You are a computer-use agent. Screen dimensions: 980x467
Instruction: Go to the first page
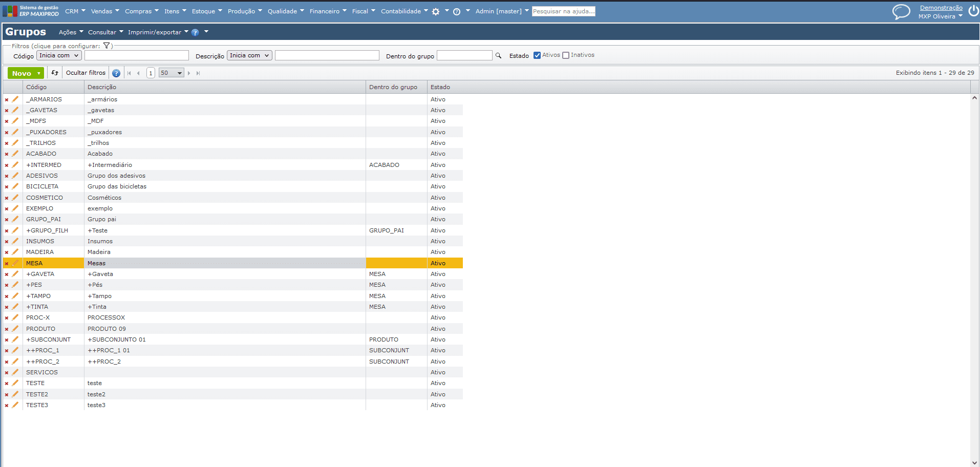pos(129,73)
